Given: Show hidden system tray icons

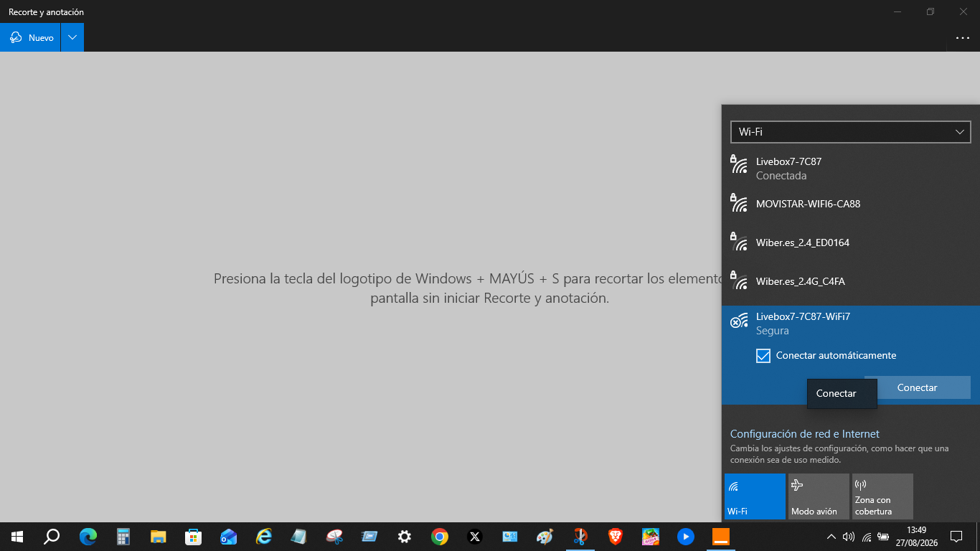Looking at the screenshot, I should click(831, 537).
